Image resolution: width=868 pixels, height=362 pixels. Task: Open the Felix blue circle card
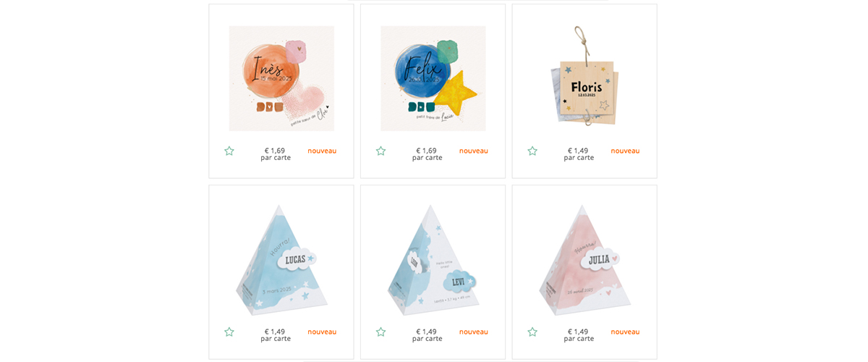click(433, 78)
